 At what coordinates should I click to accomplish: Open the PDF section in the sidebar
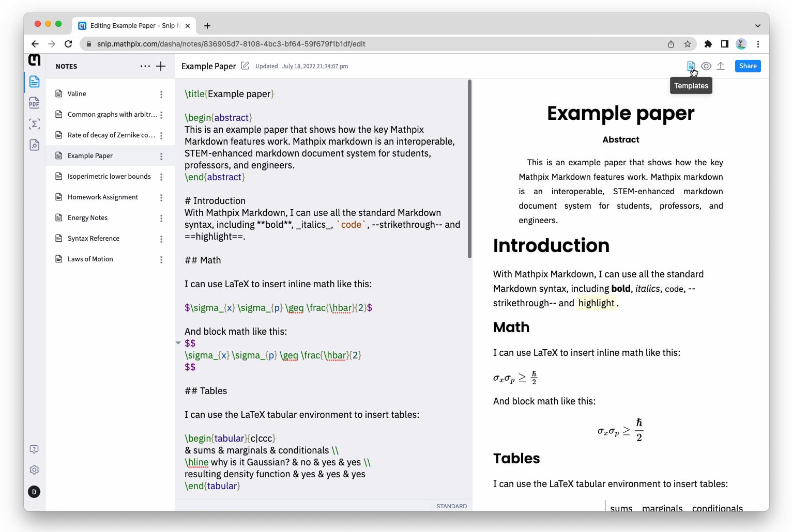point(34,103)
